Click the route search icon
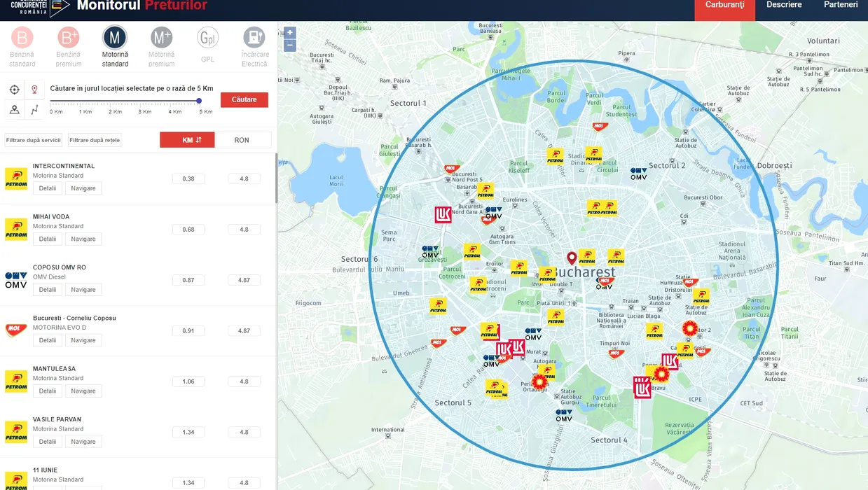The height and width of the screenshot is (490, 868). click(34, 109)
